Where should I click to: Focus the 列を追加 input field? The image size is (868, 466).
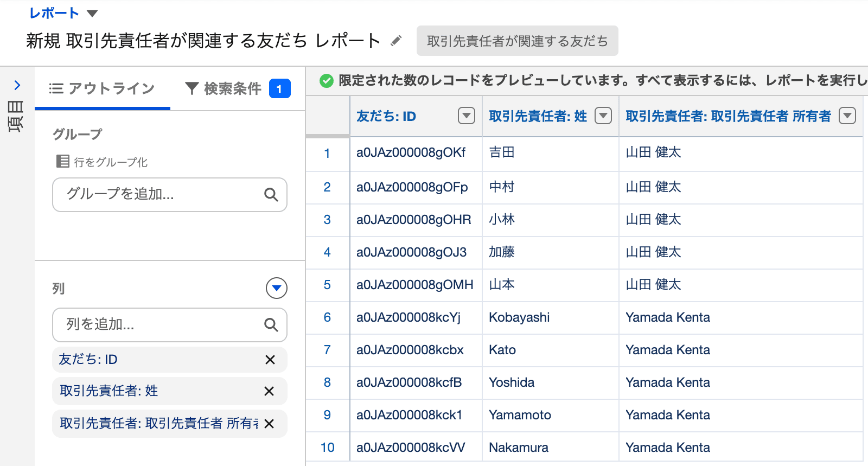click(170, 324)
